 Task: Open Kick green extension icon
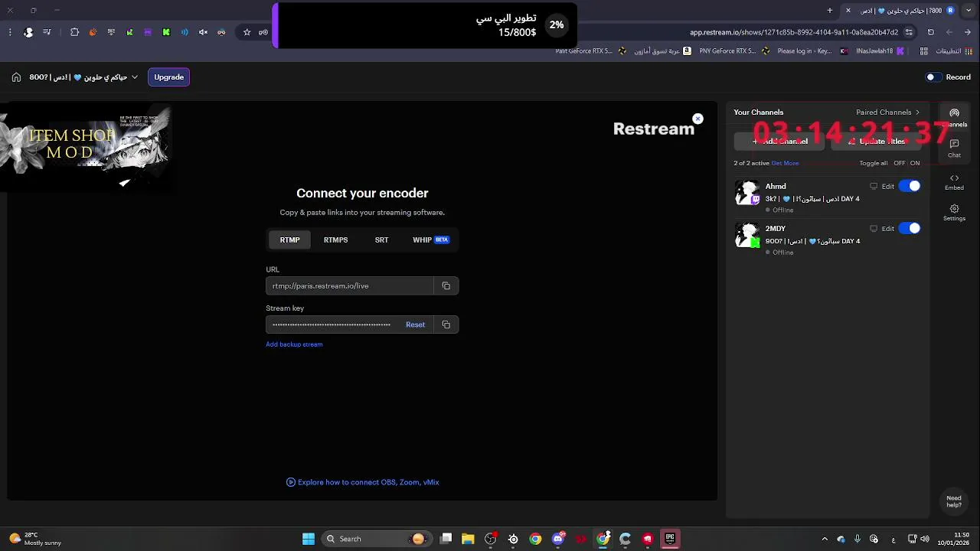(166, 32)
